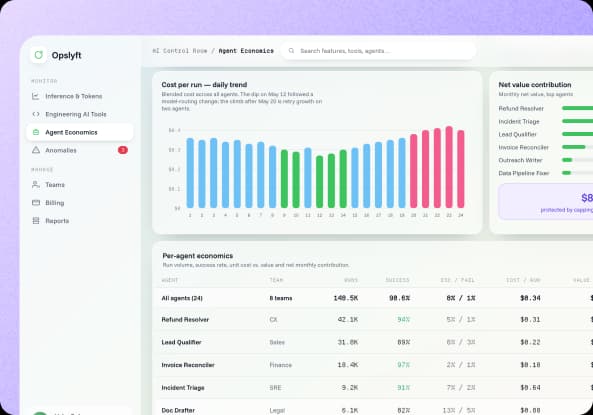The height and width of the screenshot is (415, 593).
Task: Click the 97% success value
Action: coord(404,365)
